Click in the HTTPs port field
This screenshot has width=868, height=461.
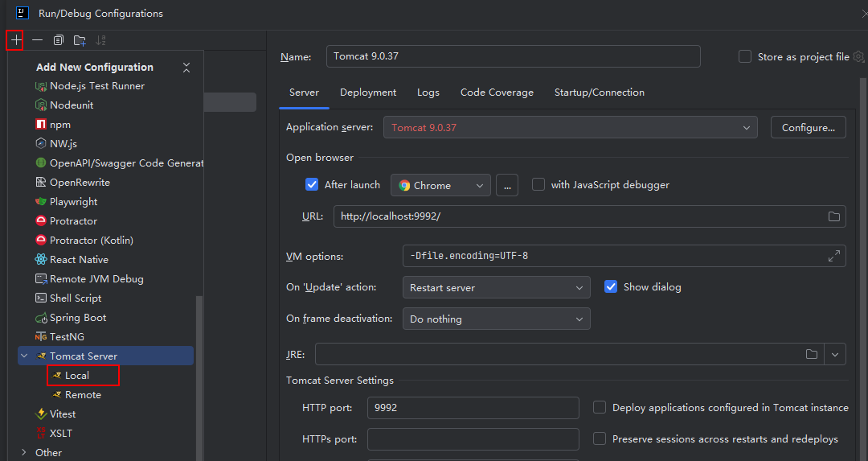click(x=473, y=439)
